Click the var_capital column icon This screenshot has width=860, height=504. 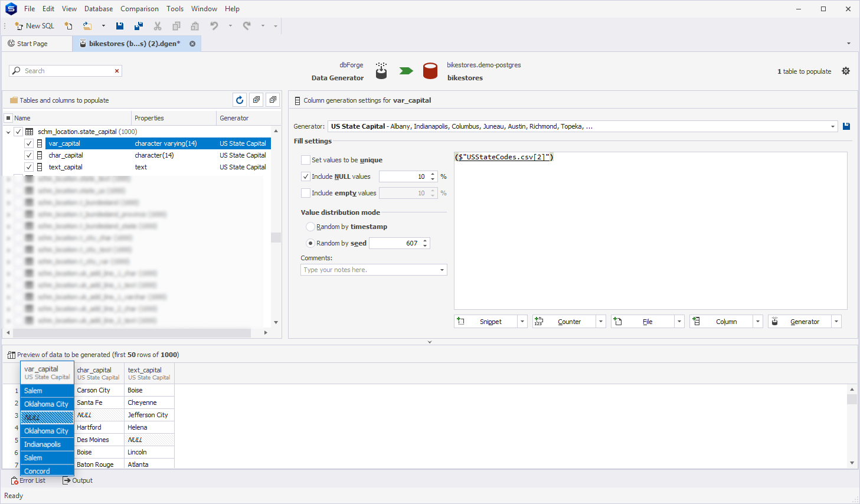[40, 143]
